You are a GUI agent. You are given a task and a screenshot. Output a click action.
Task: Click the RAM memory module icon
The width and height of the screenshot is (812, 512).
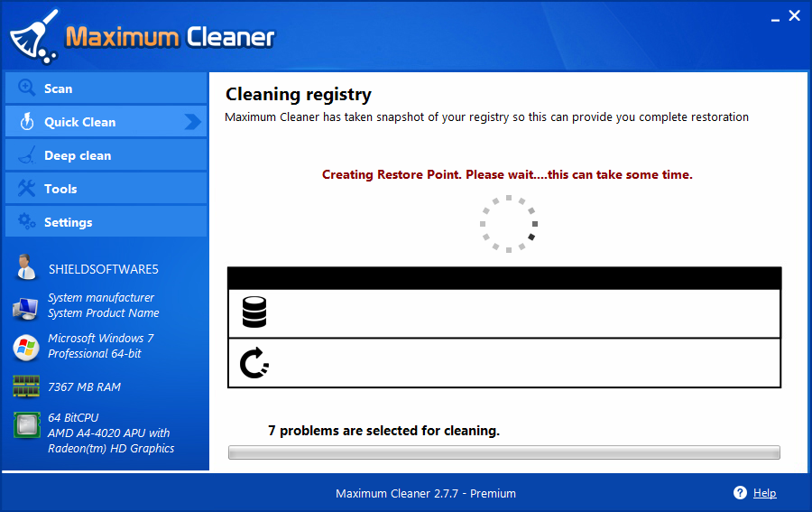click(x=26, y=386)
